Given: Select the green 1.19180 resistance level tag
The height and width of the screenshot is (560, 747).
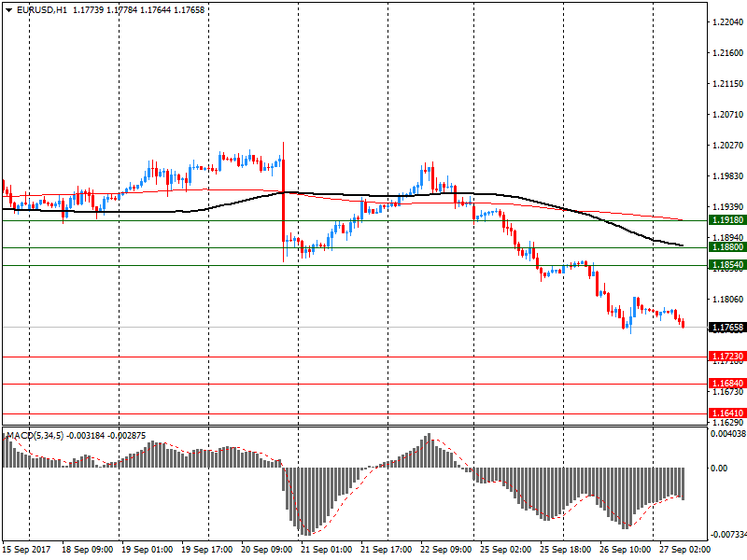Looking at the screenshot, I should [x=727, y=220].
